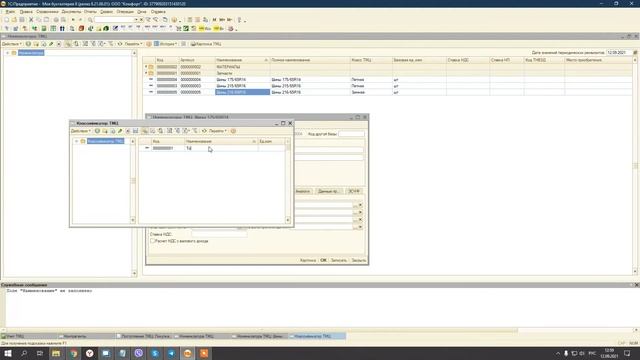The width and height of the screenshot is (640, 360).
Task: Click help icon in Классификатор ТМЦ toolbar
Action: 233,131
